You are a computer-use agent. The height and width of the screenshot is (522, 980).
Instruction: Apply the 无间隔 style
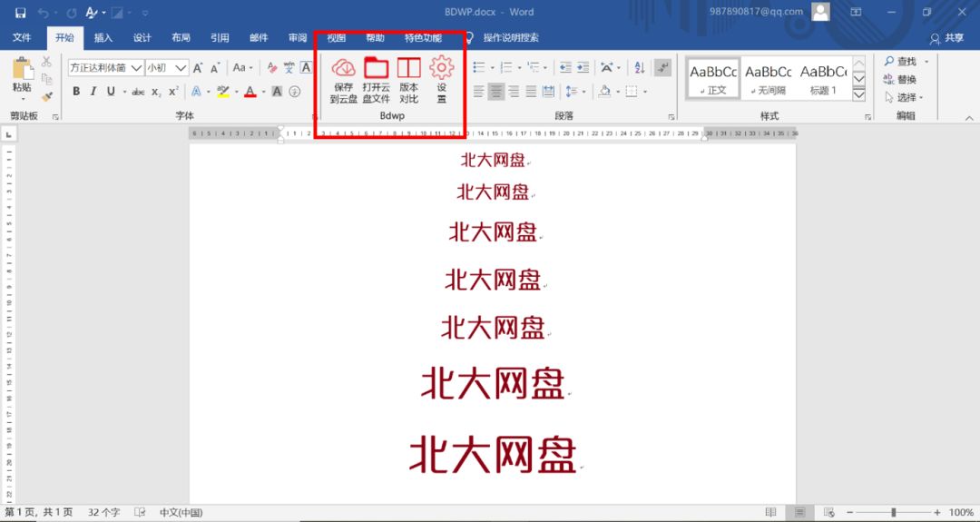[x=769, y=78]
